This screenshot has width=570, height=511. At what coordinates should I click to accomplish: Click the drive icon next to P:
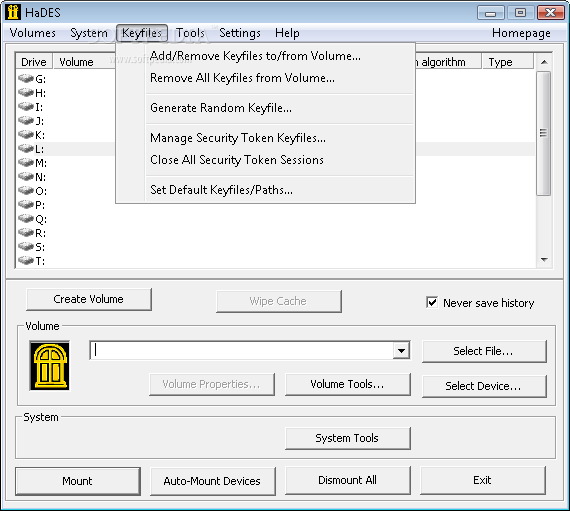point(26,204)
